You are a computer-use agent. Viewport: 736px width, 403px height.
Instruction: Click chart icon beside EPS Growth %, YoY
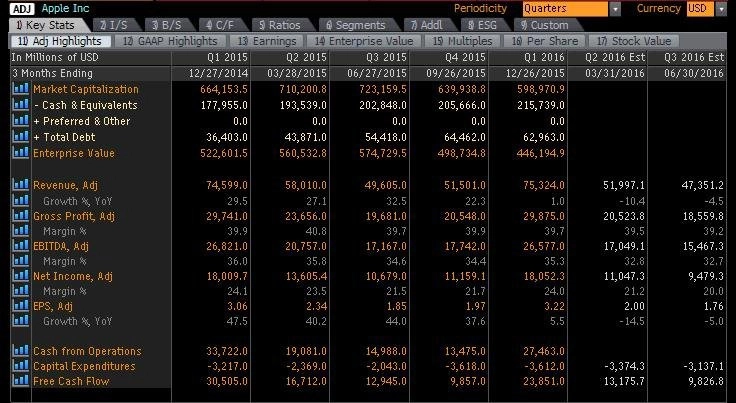[x=21, y=321]
